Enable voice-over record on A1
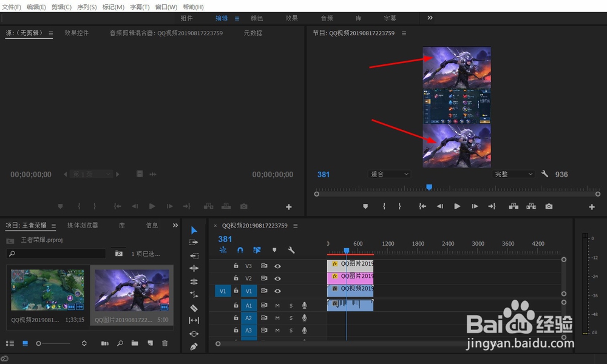The height and width of the screenshot is (364, 607). [305, 306]
